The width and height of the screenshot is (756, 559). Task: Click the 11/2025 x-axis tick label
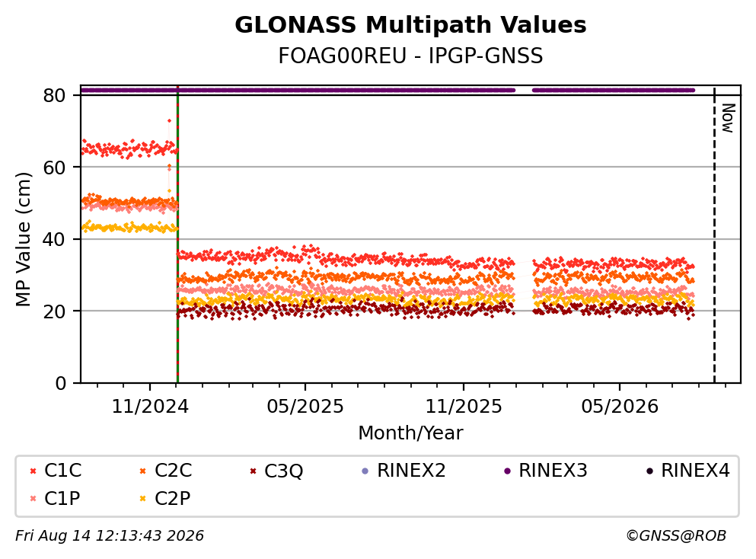tap(464, 407)
